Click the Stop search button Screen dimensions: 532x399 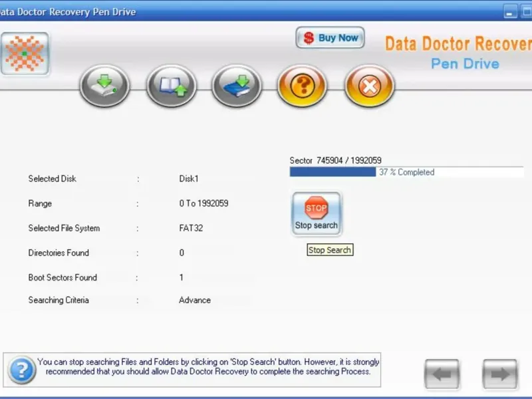317,213
